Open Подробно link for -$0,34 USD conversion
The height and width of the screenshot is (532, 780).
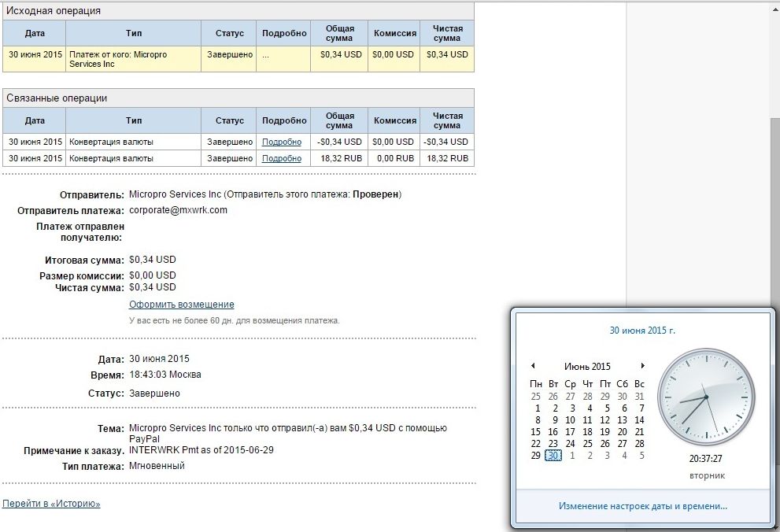point(282,142)
